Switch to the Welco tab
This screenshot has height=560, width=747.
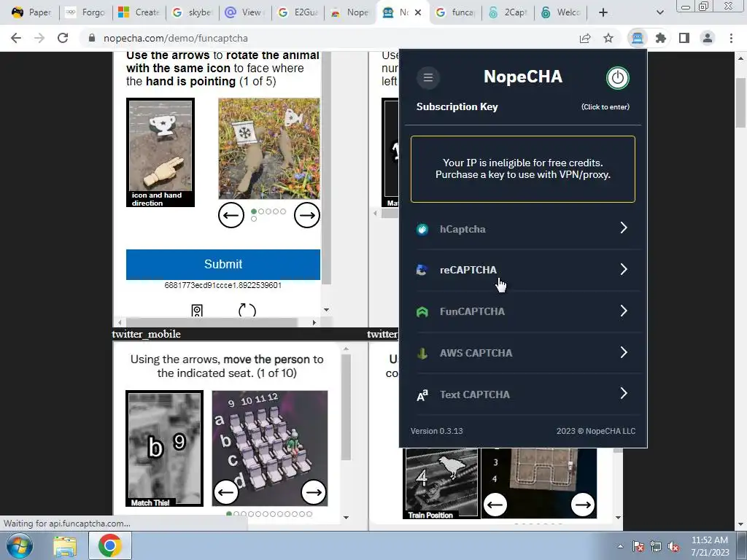561,12
